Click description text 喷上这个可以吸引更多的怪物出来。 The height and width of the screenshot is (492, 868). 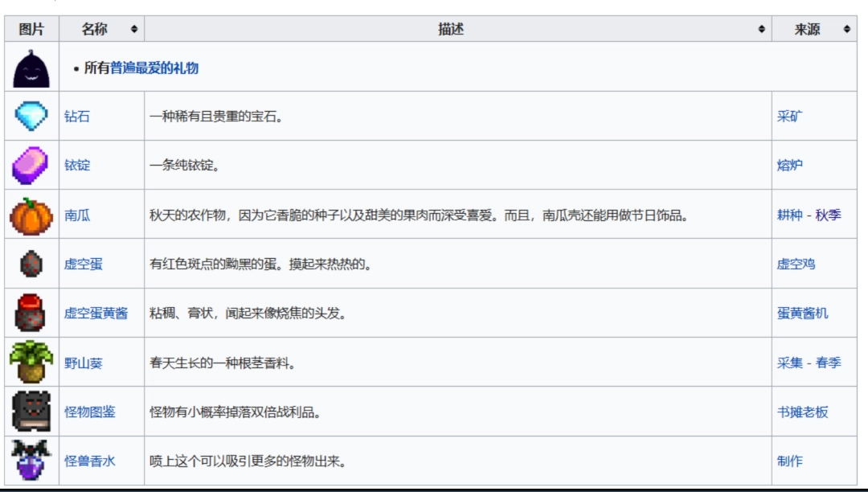tap(248, 461)
